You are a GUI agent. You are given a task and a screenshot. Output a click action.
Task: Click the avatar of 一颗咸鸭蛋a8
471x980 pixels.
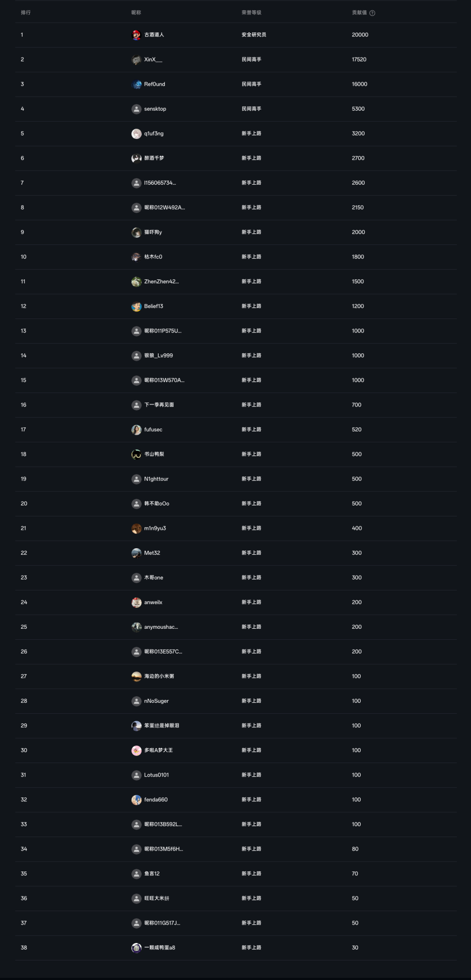pyautogui.click(x=137, y=948)
